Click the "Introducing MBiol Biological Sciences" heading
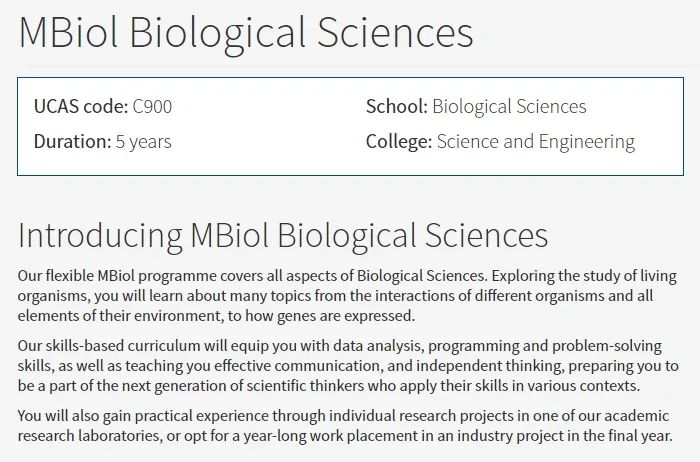 click(x=283, y=236)
